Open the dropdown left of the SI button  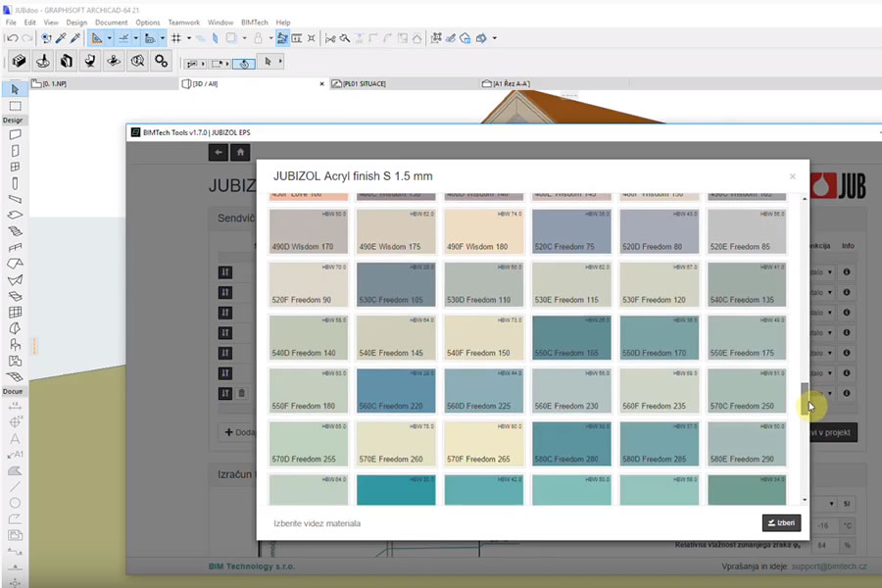831,504
